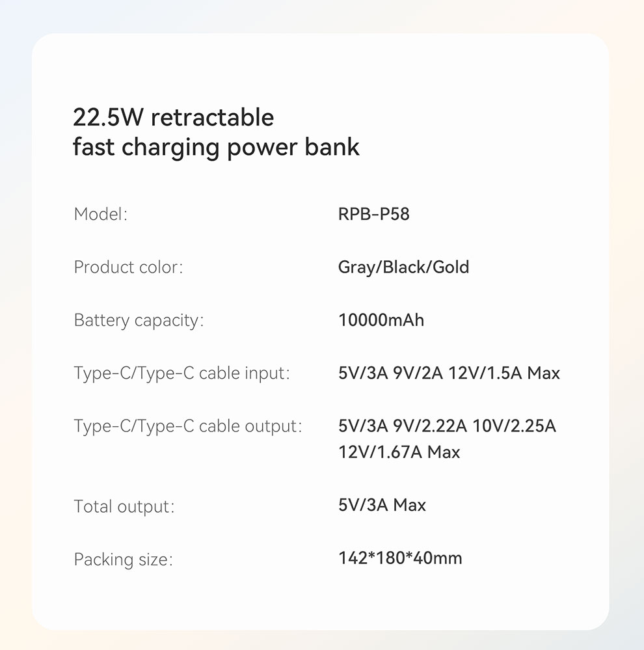This screenshot has width=644, height=650.
Task: Click the "22.5W retractable" title line
Action: [x=173, y=118]
